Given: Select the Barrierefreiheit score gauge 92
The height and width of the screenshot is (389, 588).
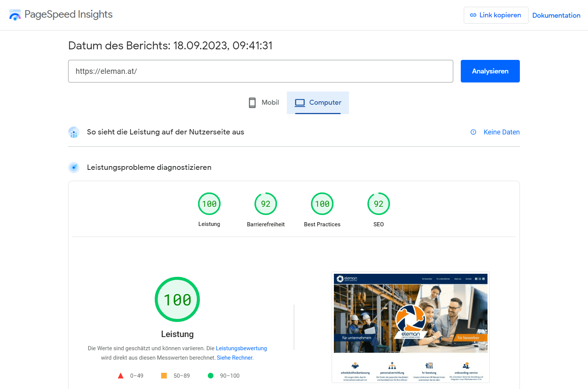Looking at the screenshot, I should (266, 204).
